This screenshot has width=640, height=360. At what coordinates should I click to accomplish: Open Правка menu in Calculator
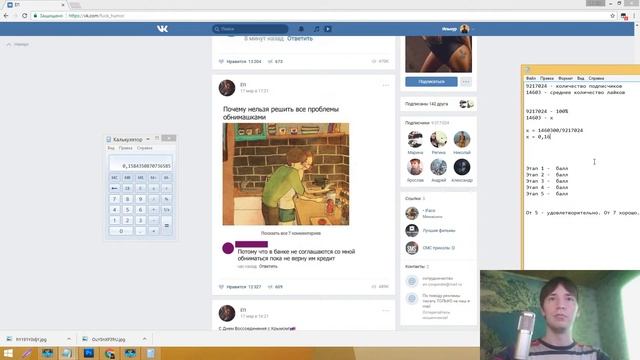coord(126,148)
